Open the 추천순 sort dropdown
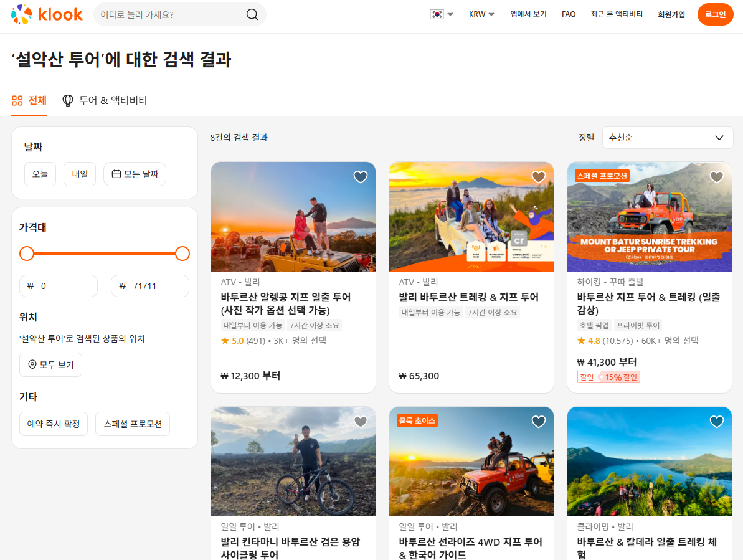The height and width of the screenshot is (560, 743). click(x=667, y=138)
